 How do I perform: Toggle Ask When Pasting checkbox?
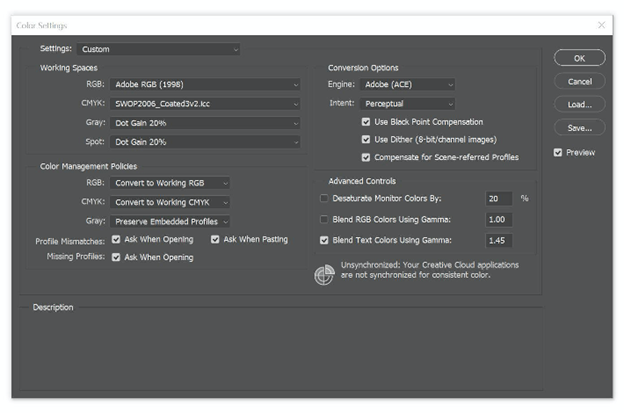[215, 239]
